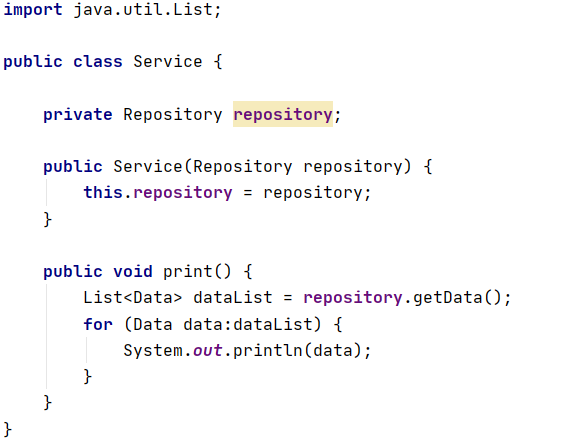The width and height of the screenshot is (578, 441).
Task: Click the dataList variable declaration
Action: tap(233, 298)
